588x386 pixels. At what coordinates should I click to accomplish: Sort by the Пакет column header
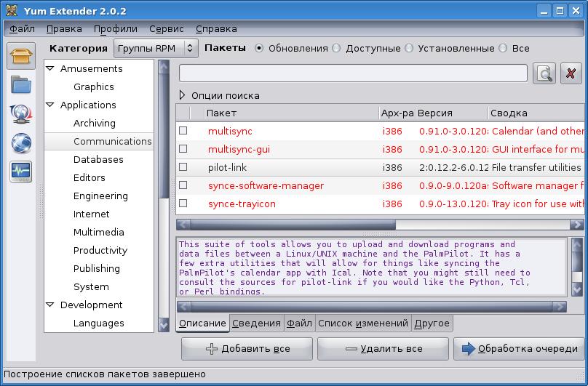point(292,113)
